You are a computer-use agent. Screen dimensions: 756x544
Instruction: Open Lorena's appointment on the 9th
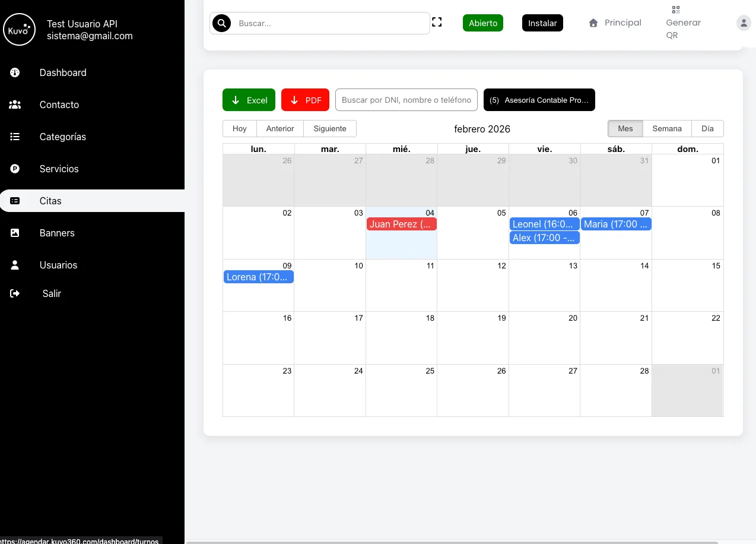[x=258, y=277]
